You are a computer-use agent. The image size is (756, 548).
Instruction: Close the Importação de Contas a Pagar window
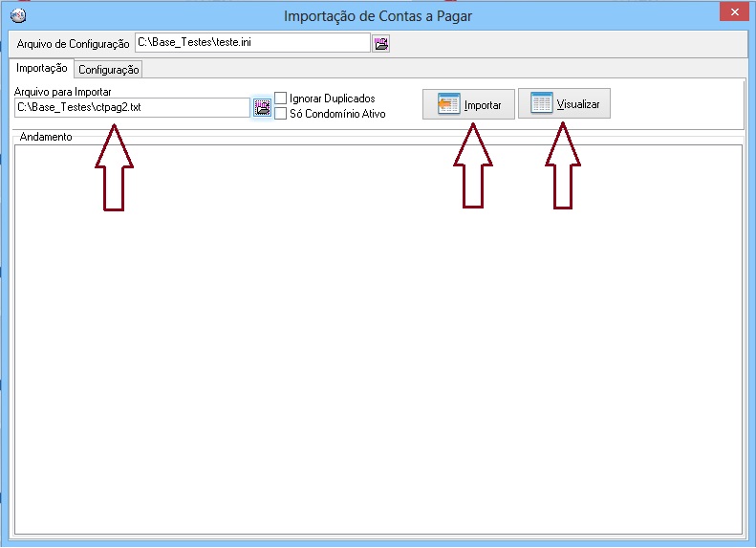[x=731, y=11]
